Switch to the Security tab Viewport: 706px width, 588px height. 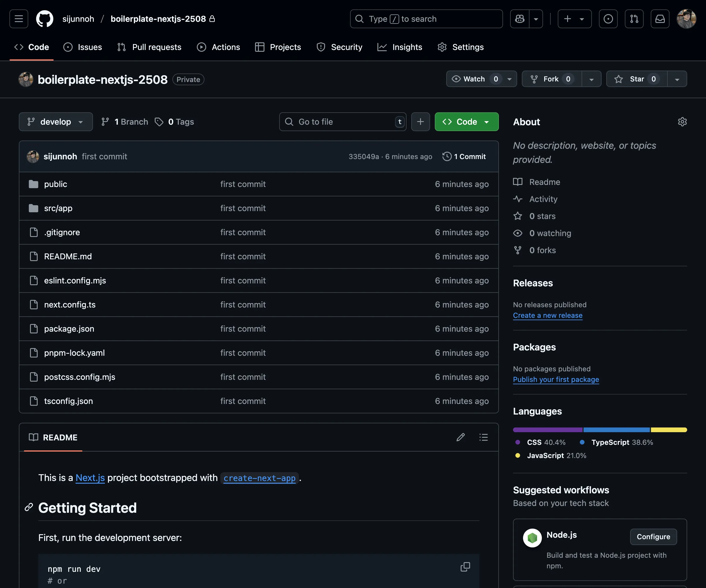(339, 47)
